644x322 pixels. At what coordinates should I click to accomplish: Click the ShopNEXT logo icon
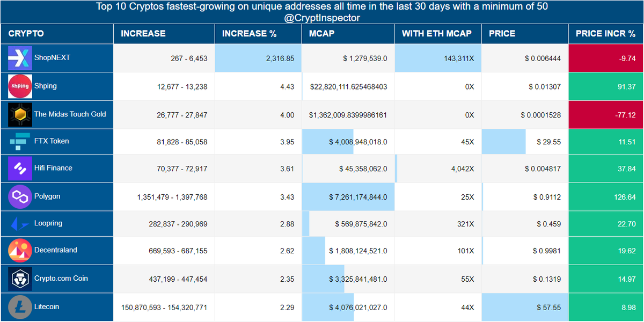pyautogui.click(x=20, y=58)
